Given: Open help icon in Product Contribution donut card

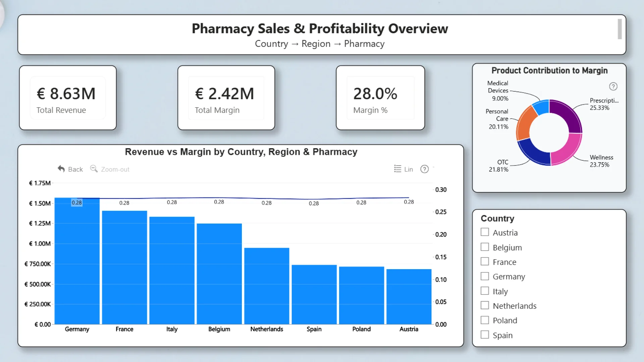Looking at the screenshot, I should (613, 86).
